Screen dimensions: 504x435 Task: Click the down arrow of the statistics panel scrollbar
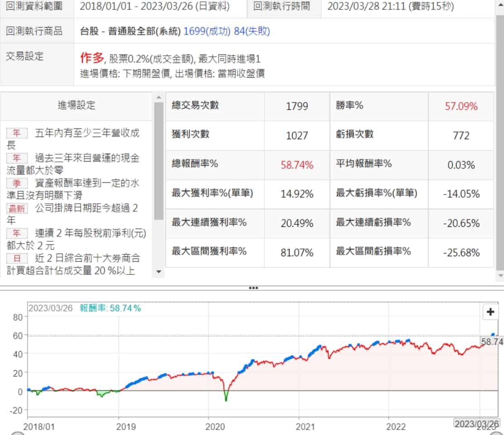click(500, 275)
